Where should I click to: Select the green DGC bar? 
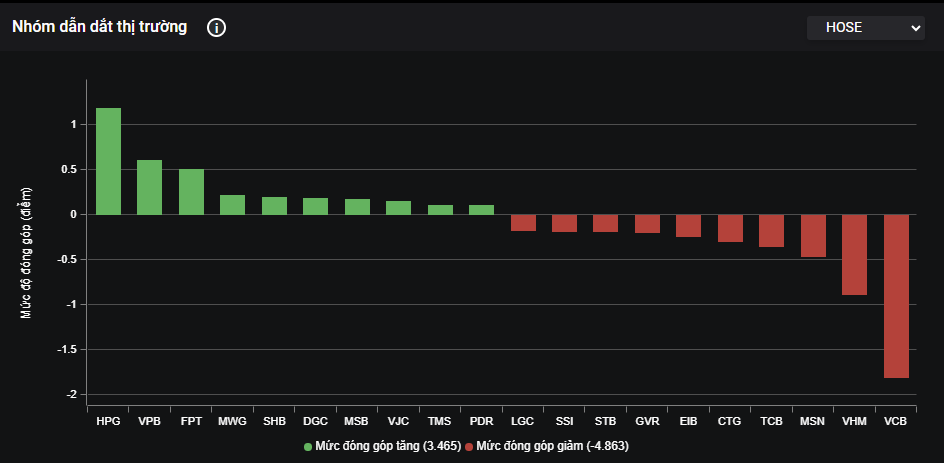coord(315,206)
